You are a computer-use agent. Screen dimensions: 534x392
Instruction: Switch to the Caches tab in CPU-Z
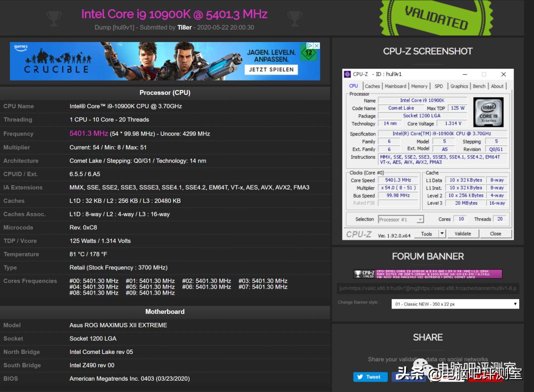click(372, 86)
